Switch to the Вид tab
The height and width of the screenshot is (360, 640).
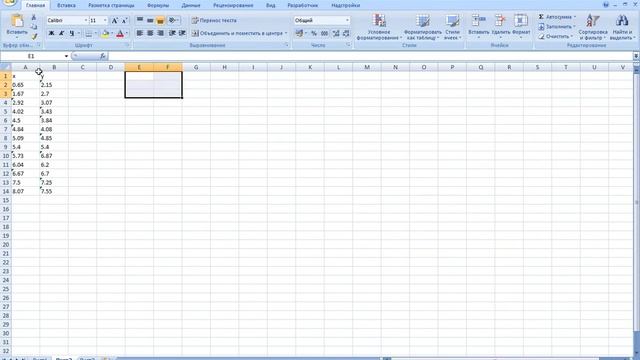click(x=271, y=5)
